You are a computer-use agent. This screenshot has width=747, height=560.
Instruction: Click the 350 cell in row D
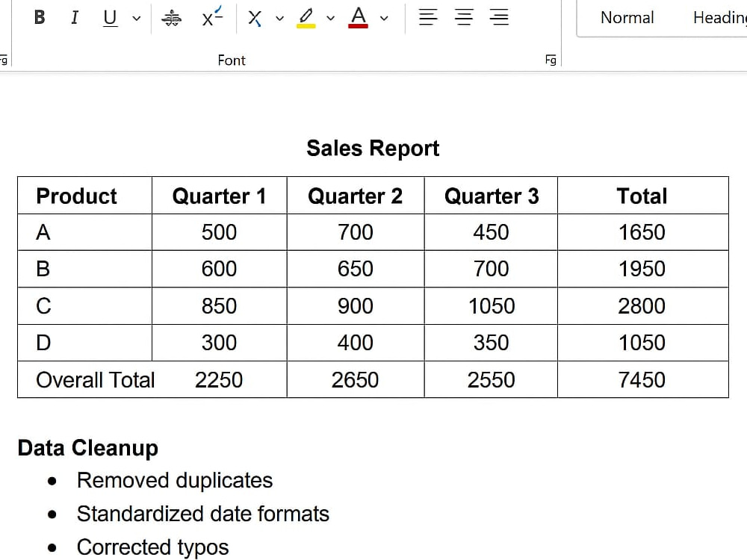click(492, 343)
